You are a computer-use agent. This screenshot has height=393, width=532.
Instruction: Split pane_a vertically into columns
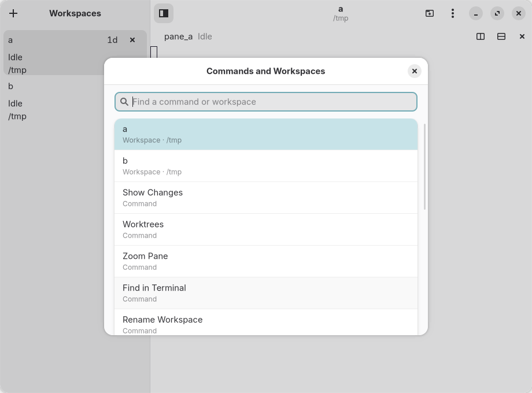click(481, 36)
